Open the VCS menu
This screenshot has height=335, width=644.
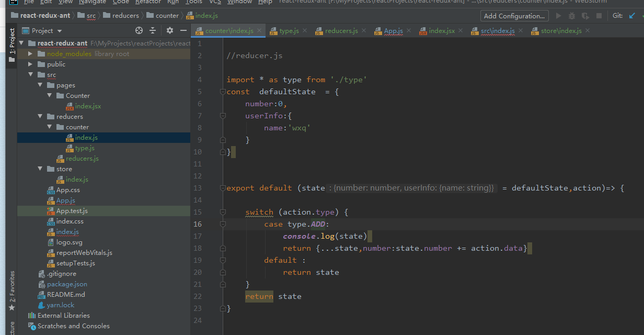215,2
